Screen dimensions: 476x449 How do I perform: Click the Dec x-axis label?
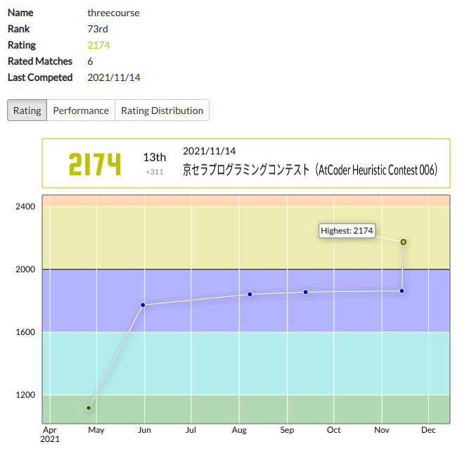428,430
